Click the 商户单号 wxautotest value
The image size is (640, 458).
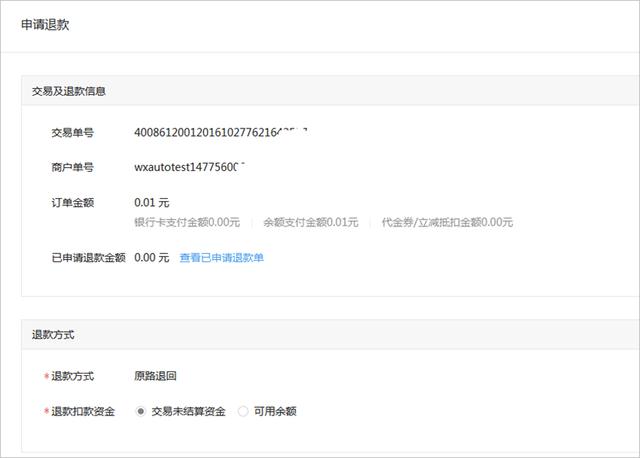189,167
